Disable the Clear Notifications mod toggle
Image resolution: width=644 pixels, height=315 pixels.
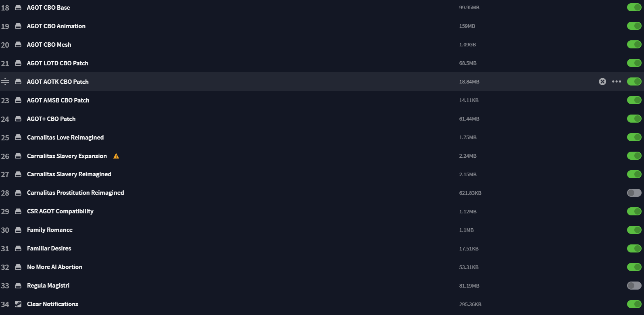(x=634, y=304)
